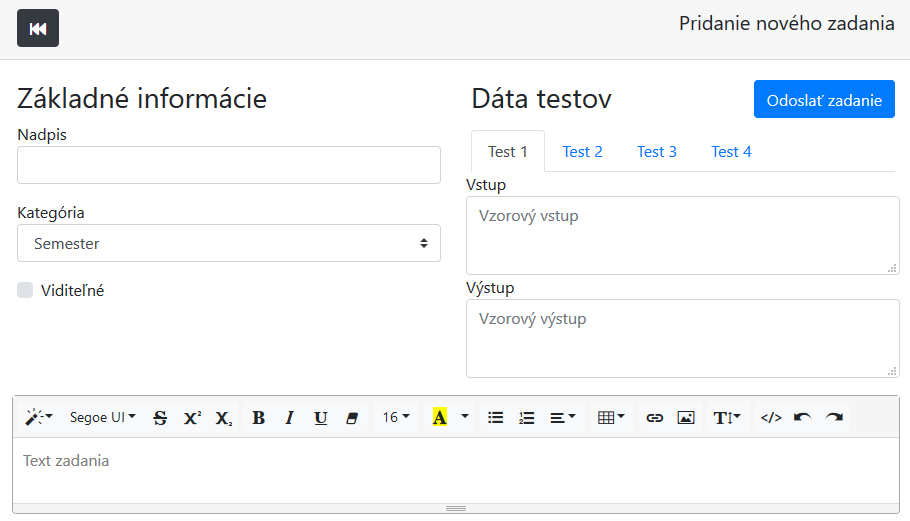Clear font style with eraser icon
910x521 pixels.
[352, 417]
